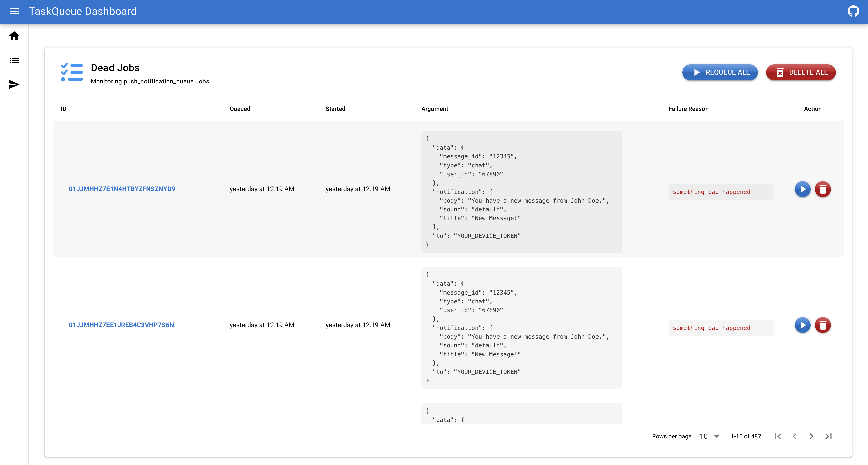This screenshot has width=868, height=465.
Task: Click the Dead Jobs checklist icon
Action: coord(71,72)
